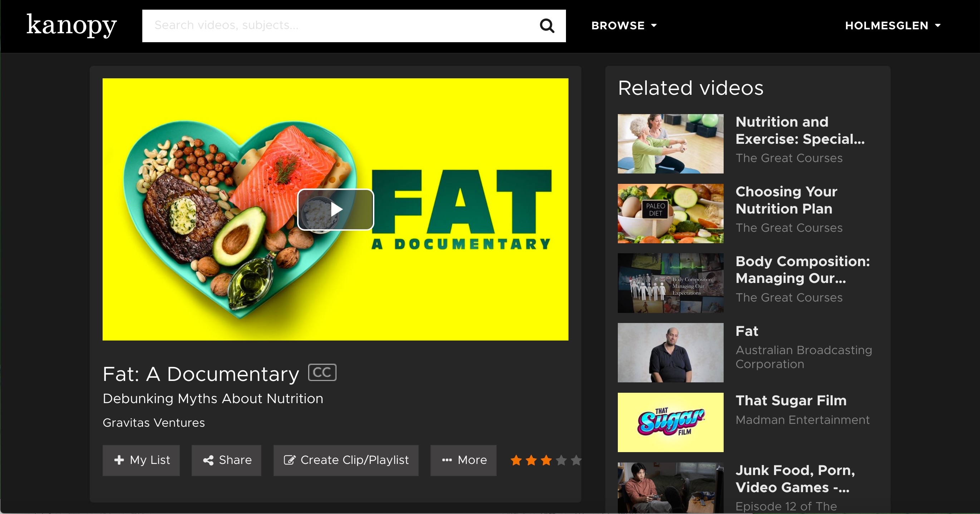Click the Fat: A Documentary title text
This screenshot has width=980, height=514.
pyautogui.click(x=201, y=374)
